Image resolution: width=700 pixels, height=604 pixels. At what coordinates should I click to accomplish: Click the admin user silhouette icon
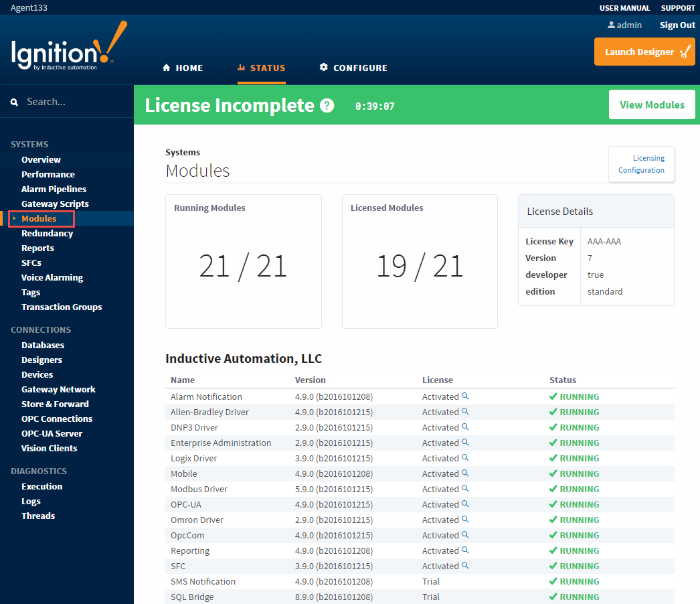point(610,25)
